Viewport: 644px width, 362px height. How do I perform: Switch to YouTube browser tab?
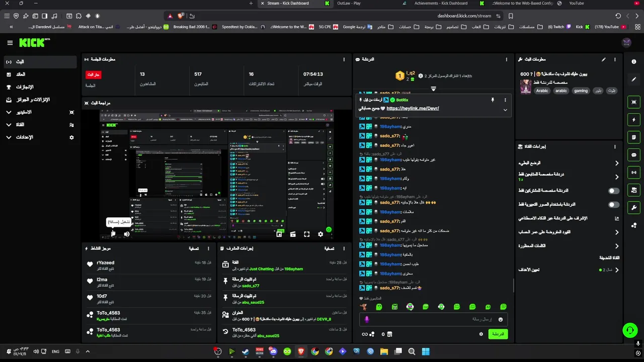click(x=576, y=3)
